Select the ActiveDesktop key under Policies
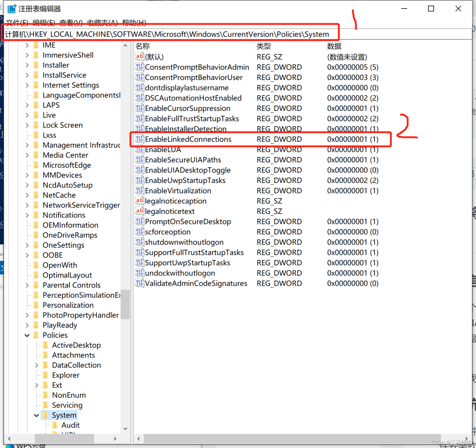476x448 pixels. (x=76, y=345)
